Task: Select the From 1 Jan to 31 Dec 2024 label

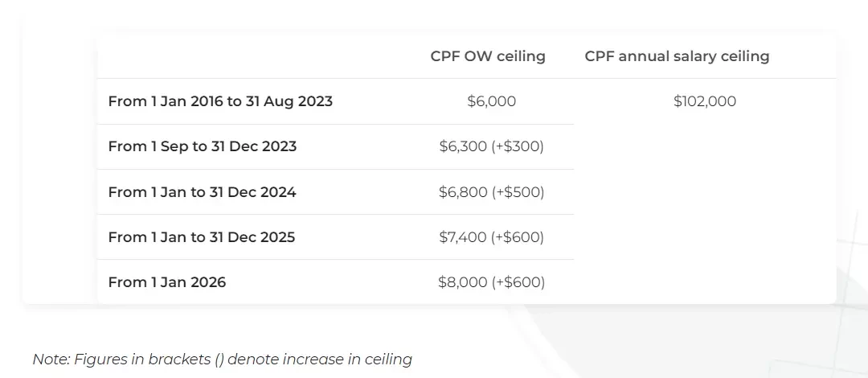Action: 202,191
